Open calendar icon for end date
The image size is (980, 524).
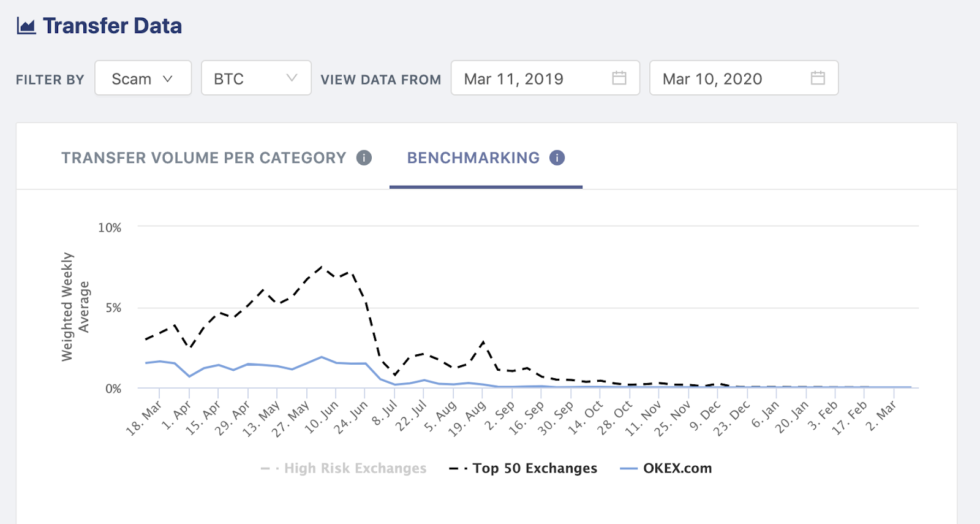click(818, 78)
